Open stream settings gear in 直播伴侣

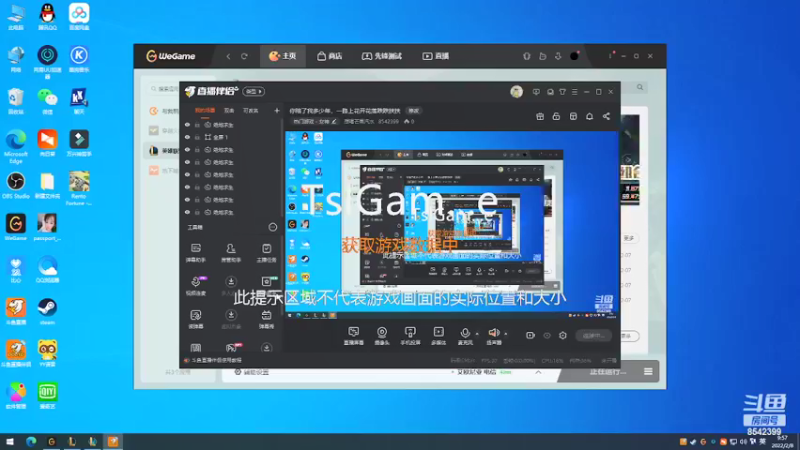(x=563, y=335)
